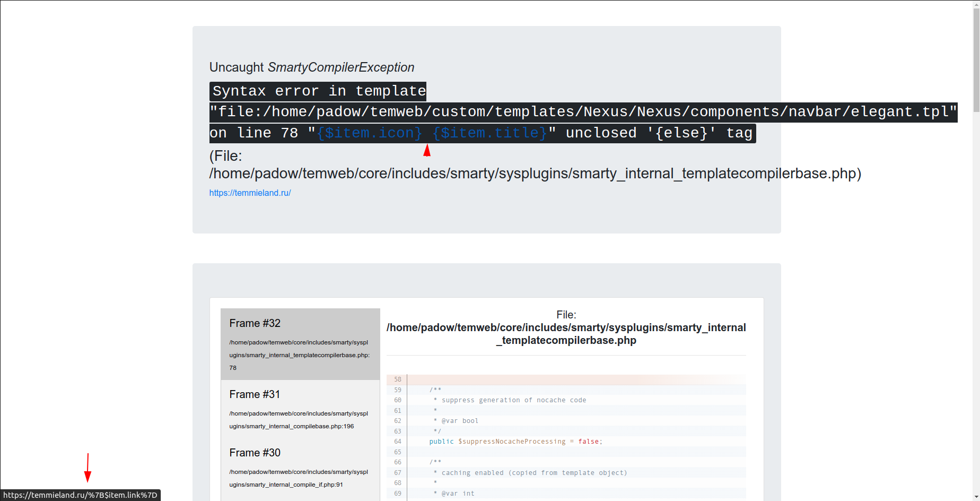The width and height of the screenshot is (980, 501).
Task: Select stack Frame #30
Action: 255,453
